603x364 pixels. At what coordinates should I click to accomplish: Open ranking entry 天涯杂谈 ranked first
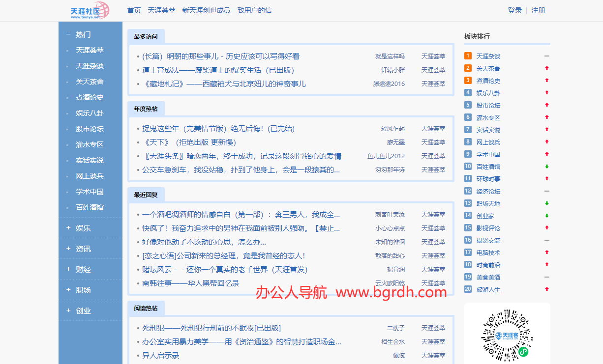pos(488,56)
